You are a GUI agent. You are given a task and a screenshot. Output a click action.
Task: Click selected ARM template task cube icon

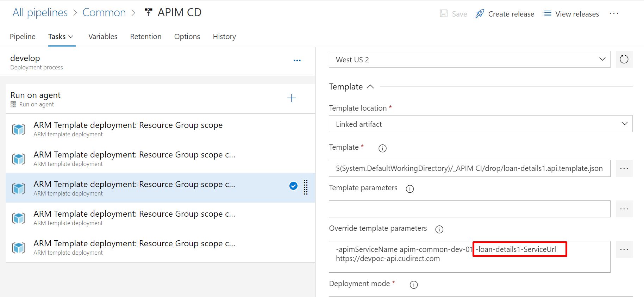[19, 188]
